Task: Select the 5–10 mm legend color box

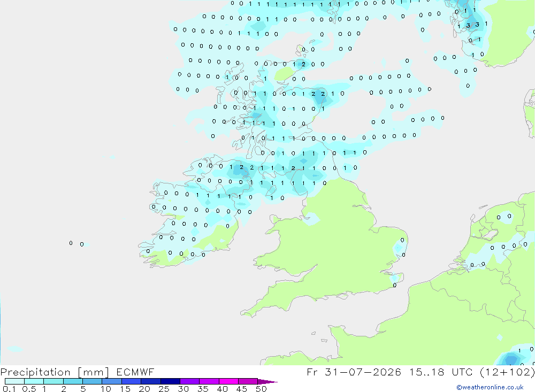Action: [93, 381]
